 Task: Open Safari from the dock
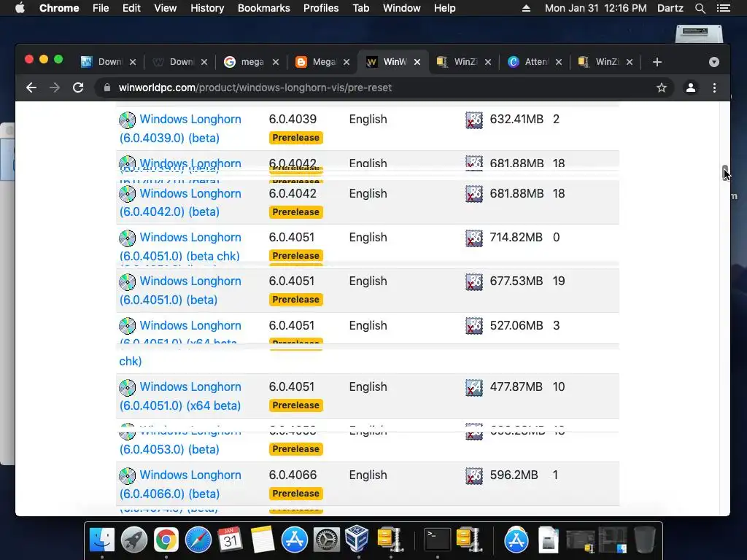pyautogui.click(x=198, y=540)
